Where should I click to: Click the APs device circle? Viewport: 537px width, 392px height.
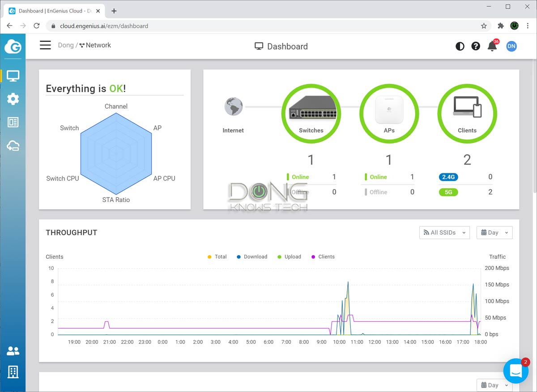point(389,114)
